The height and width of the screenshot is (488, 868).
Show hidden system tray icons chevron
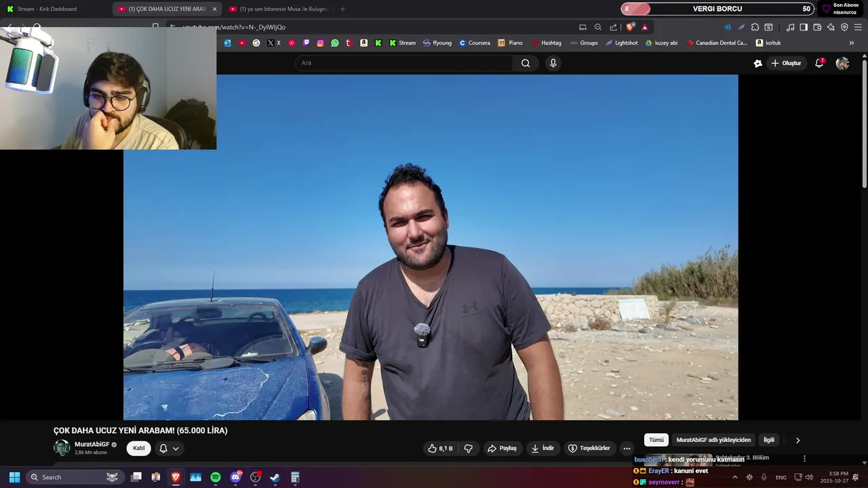734,477
